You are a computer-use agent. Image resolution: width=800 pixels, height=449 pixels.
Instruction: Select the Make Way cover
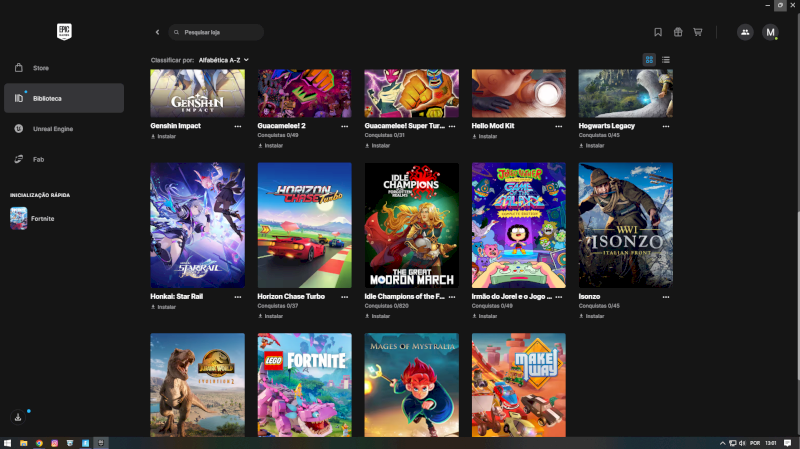(x=519, y=385)
